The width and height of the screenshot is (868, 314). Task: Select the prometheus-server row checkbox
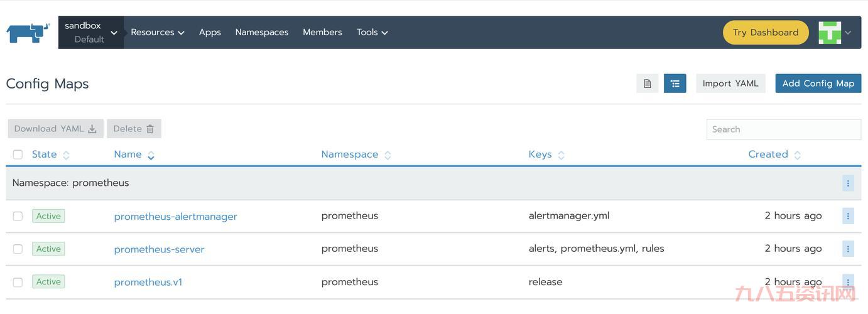pyautogui.click(x=18, y=249)
